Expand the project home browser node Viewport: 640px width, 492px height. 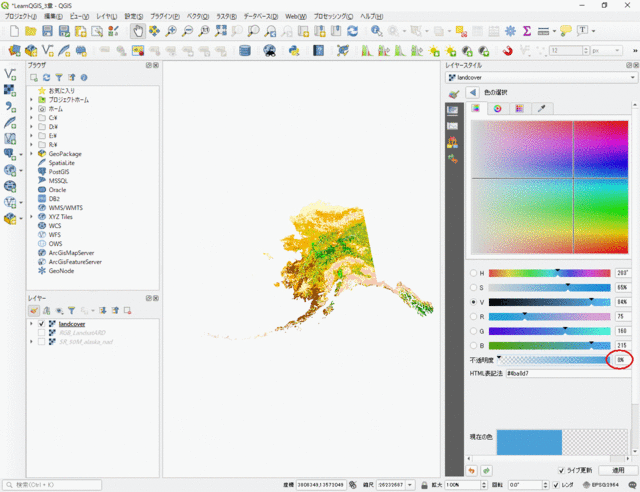point(31,100)
